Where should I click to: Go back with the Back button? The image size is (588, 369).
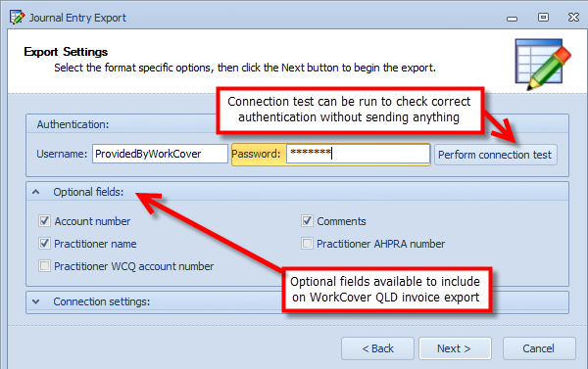377,348
